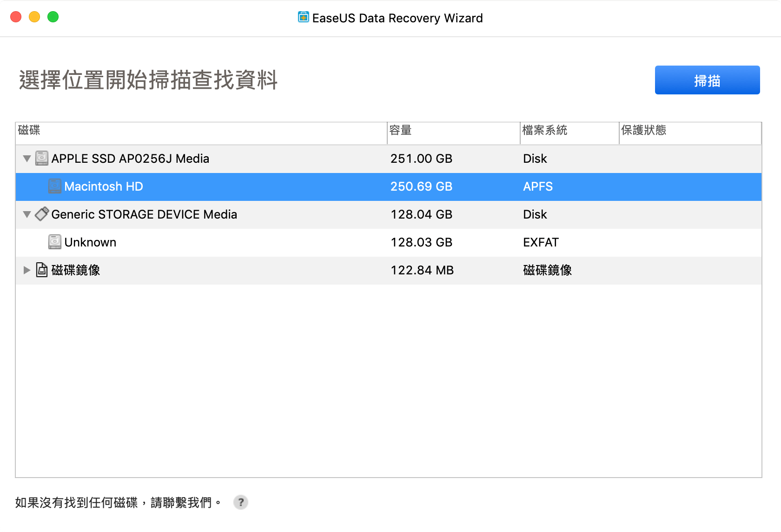Collapse the Generic STORAGE DEVICE Media disk
781x532 pixels.
(x=27, y=214)
